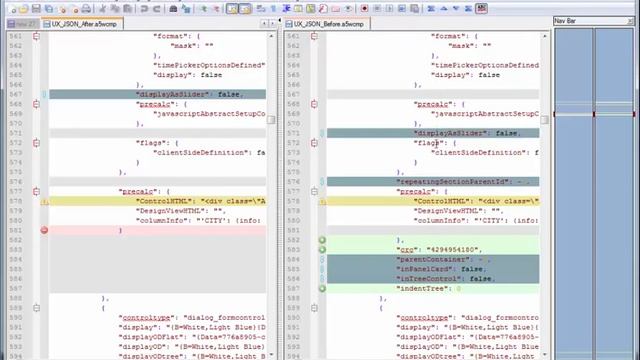Select the UX_JSON_After.a5wcmp tab
This screenshot has height=360, width=640.
tap(82, 24)
